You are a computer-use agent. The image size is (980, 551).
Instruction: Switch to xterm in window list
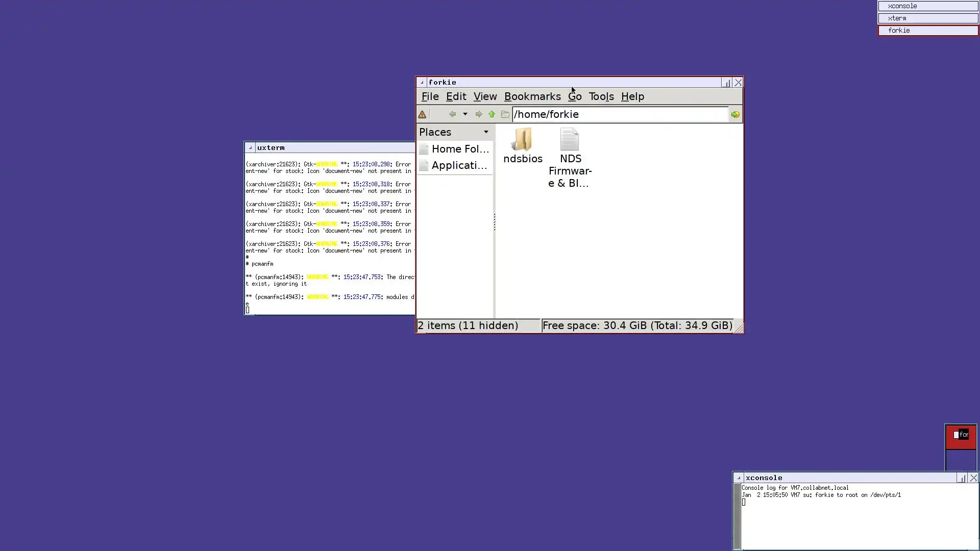(927, 18)
